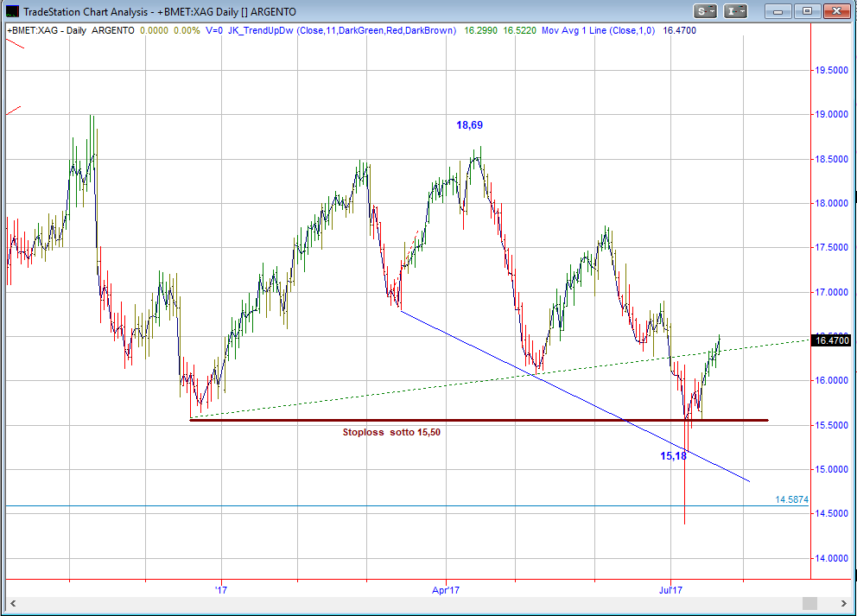Select the 18,69 peak annotation
The width and height of the screenshot is (857, 616).
coord(469,125)
